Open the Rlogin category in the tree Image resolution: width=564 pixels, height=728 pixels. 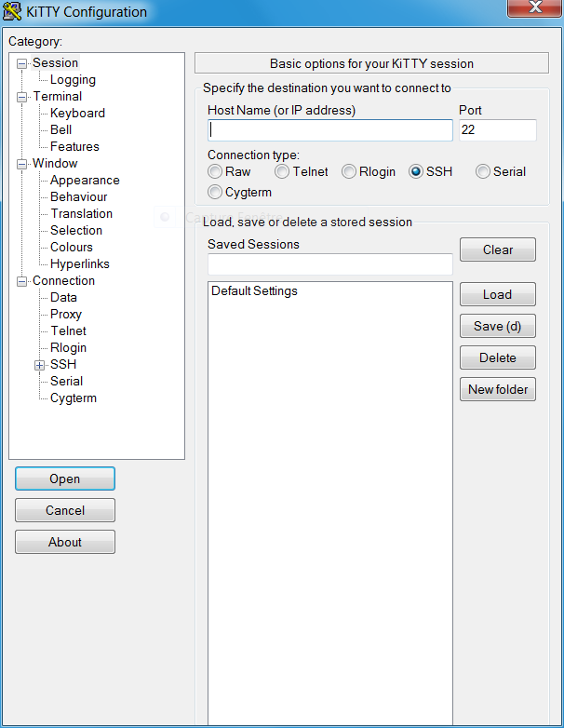pyautogui.click(x=68, y=348)
